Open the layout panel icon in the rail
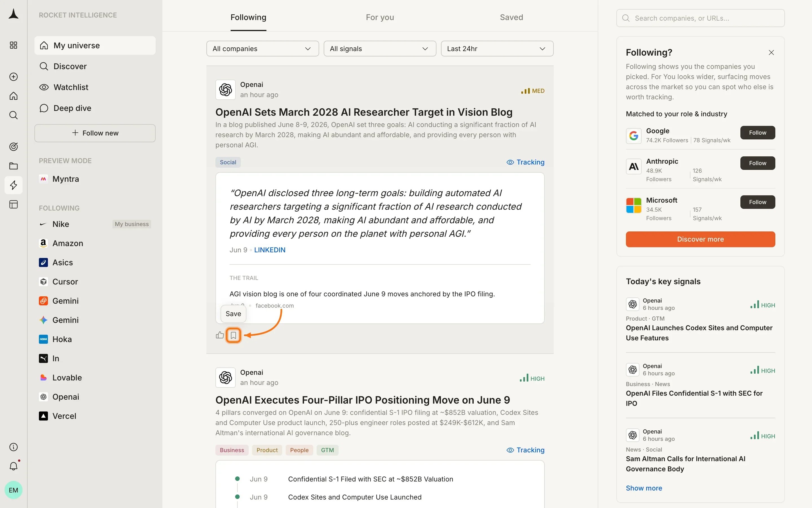 14,204
